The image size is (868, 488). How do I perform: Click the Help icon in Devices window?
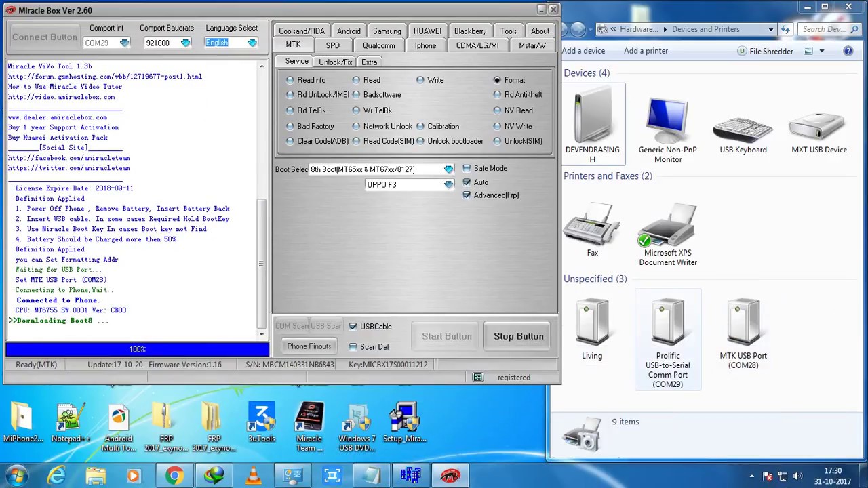click(848, 51)
